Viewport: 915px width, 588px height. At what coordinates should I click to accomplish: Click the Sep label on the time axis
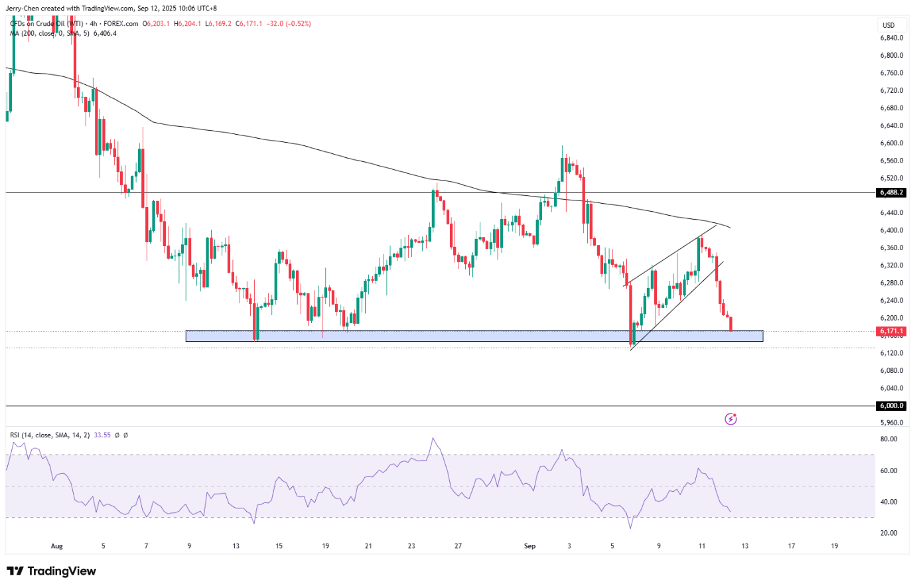click(529, 546)
